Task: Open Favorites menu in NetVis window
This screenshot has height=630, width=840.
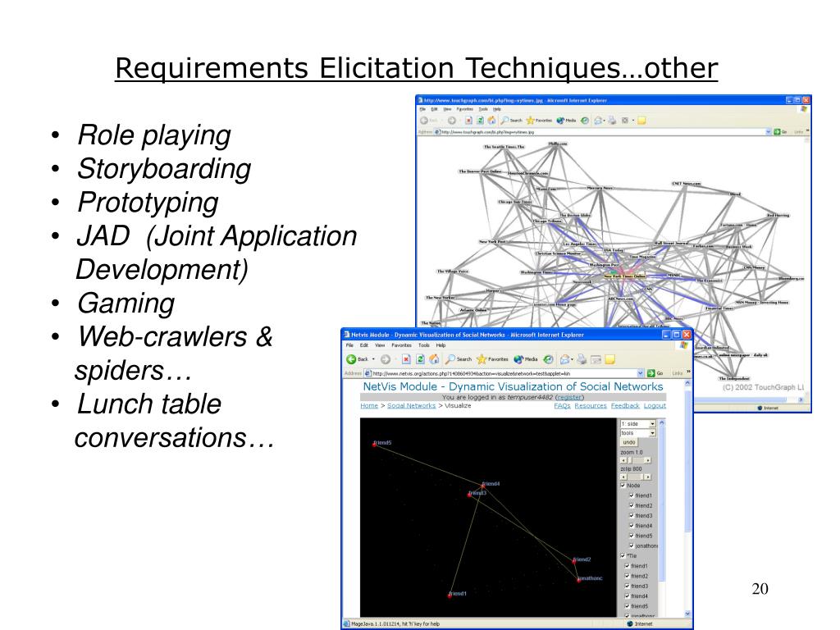Action: click(401, 345)
